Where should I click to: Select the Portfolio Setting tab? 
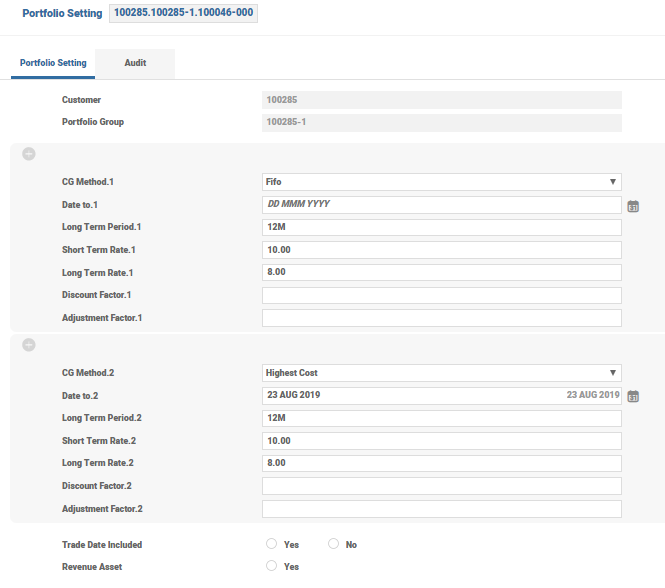(53, 63)
